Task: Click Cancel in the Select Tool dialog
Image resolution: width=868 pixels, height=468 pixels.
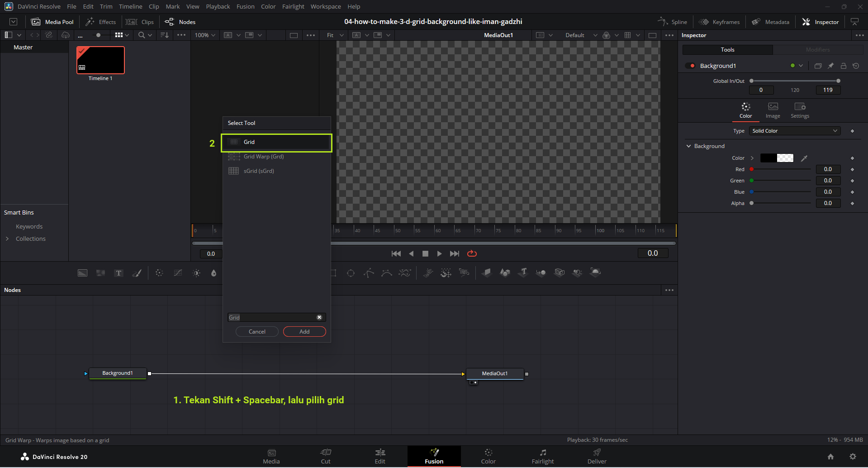Action: [257, 332]
